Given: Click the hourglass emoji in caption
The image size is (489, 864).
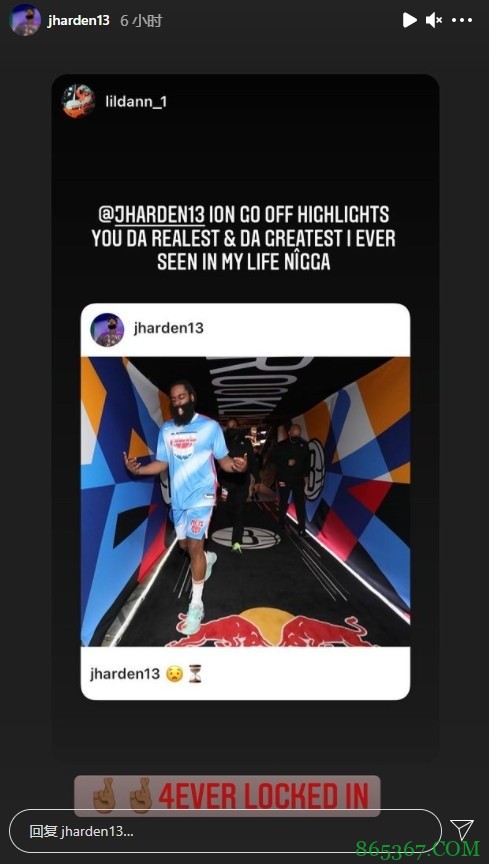Looking at the screenshot, I should (195, 673).
